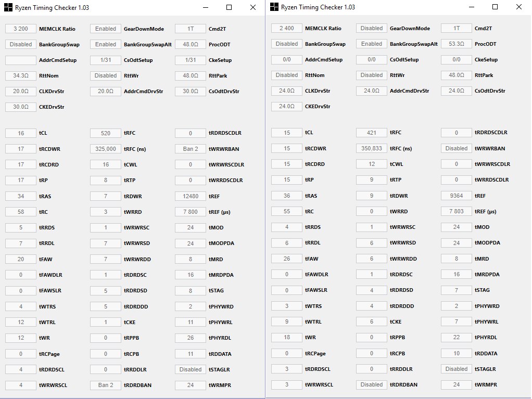The height and width of the screenshot is (399, 532).
Task: Click the tRC value 55
Action: pos(287,211)
